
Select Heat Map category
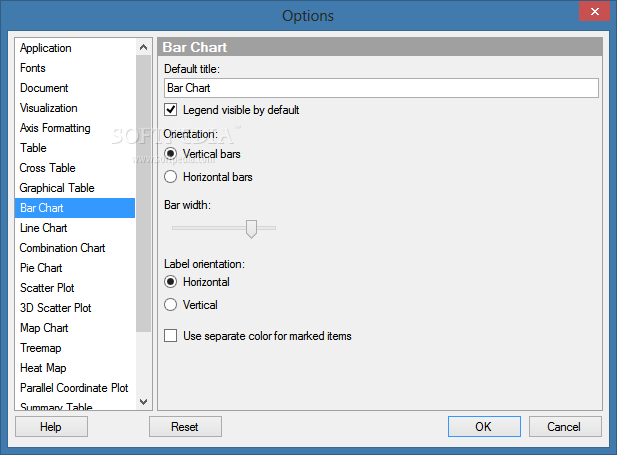(x=75, y=368)
